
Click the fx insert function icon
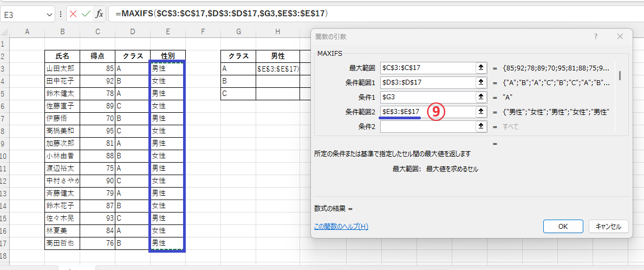point(99,14)
